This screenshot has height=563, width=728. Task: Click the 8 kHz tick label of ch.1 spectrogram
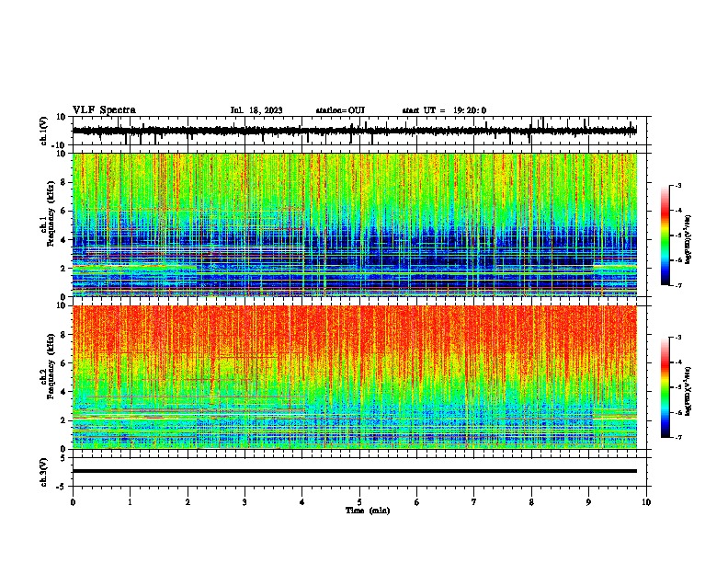(x=63, y=182)
